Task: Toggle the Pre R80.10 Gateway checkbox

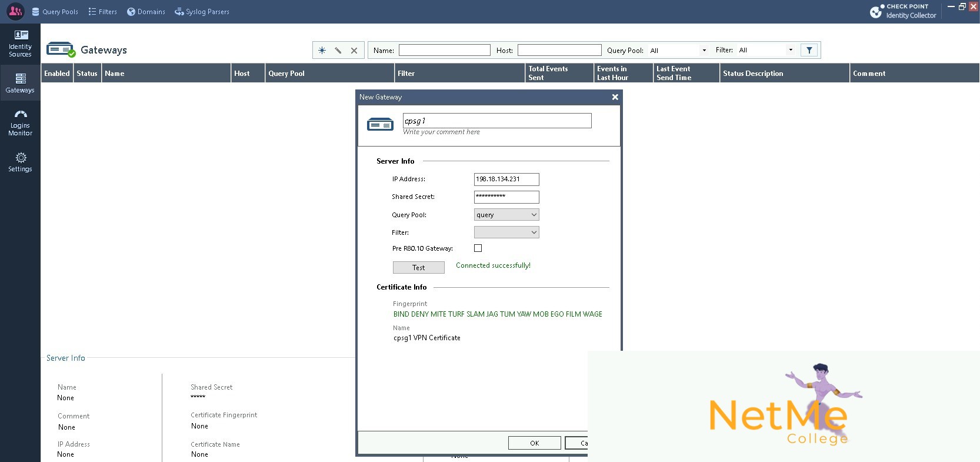Action: [478, 248]
